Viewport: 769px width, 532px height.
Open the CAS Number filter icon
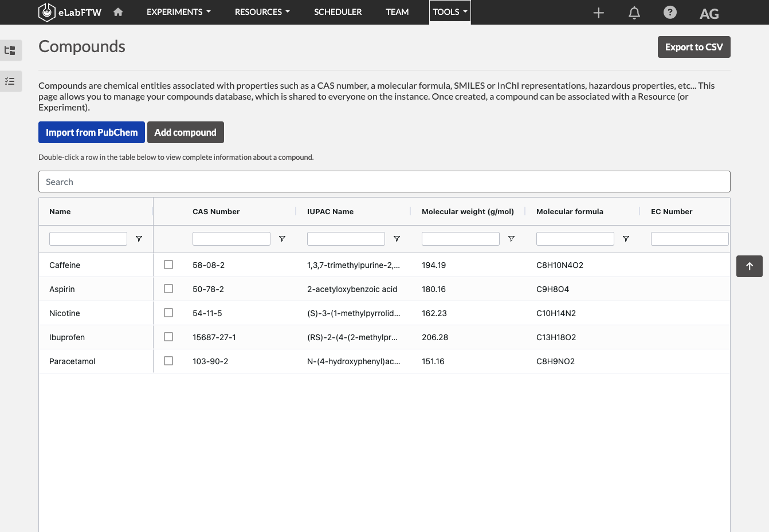(x=282, y=239)
